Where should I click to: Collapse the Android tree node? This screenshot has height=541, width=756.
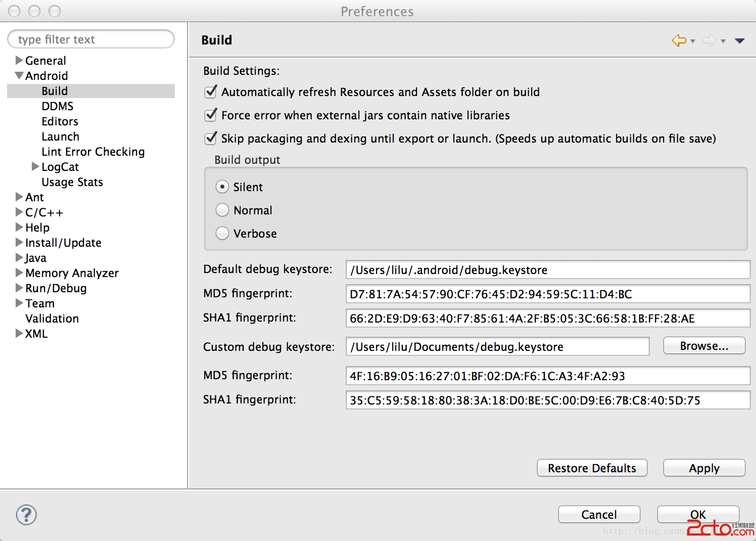coord(19,76)
